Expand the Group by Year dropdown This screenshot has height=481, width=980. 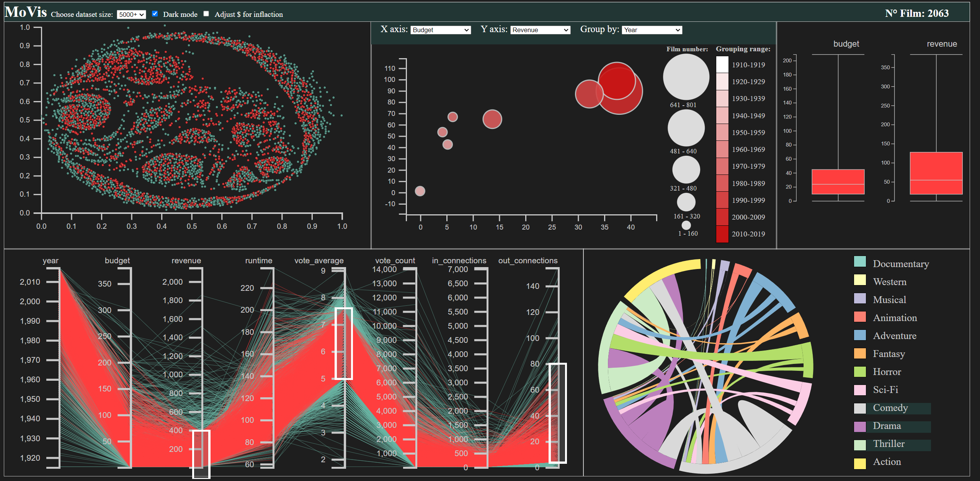point(652,30)
